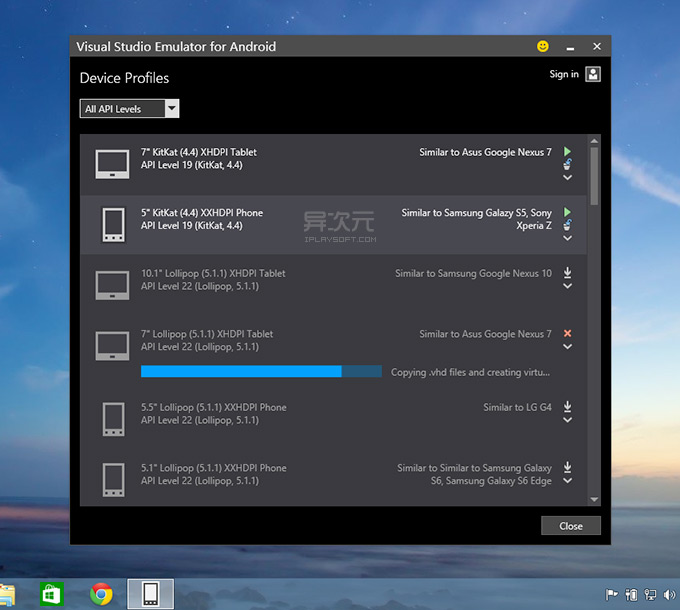Download the 10.1" Lollipop XHDPI Tablet profile
680x610 pixels.
point(567,273)
